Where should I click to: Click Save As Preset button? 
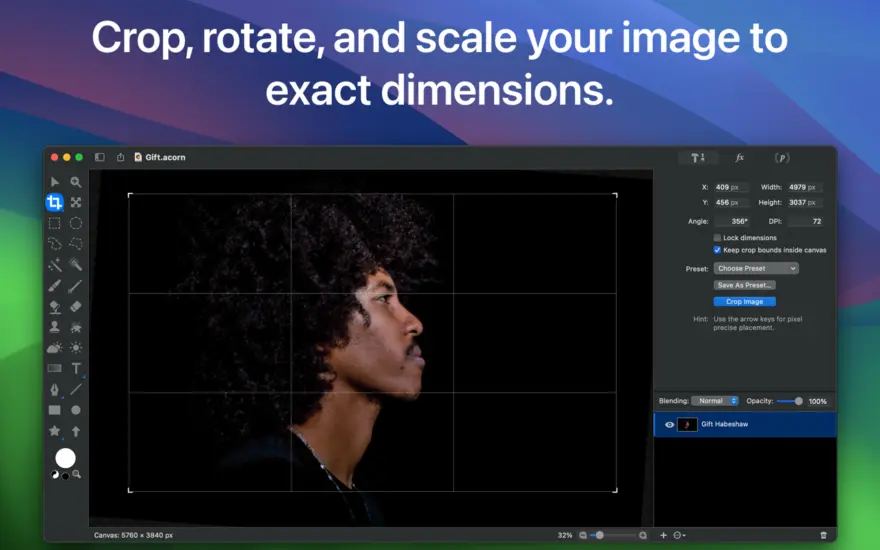745,285
